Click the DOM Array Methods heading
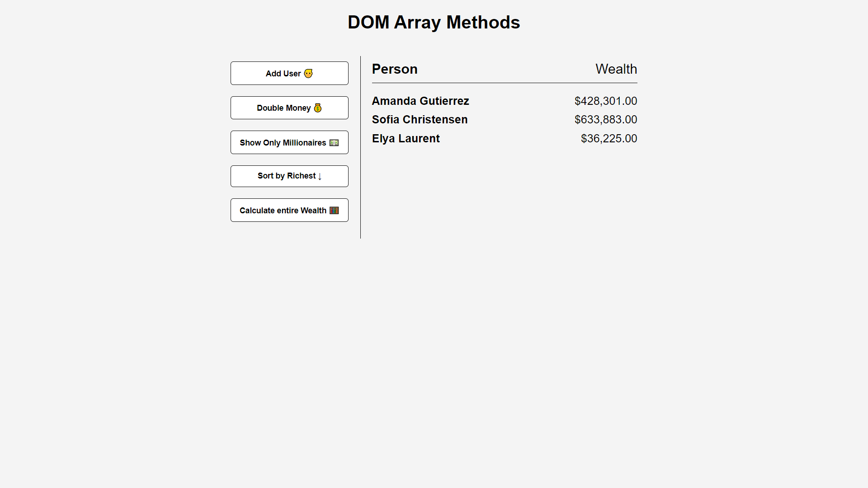 (434, 22)
